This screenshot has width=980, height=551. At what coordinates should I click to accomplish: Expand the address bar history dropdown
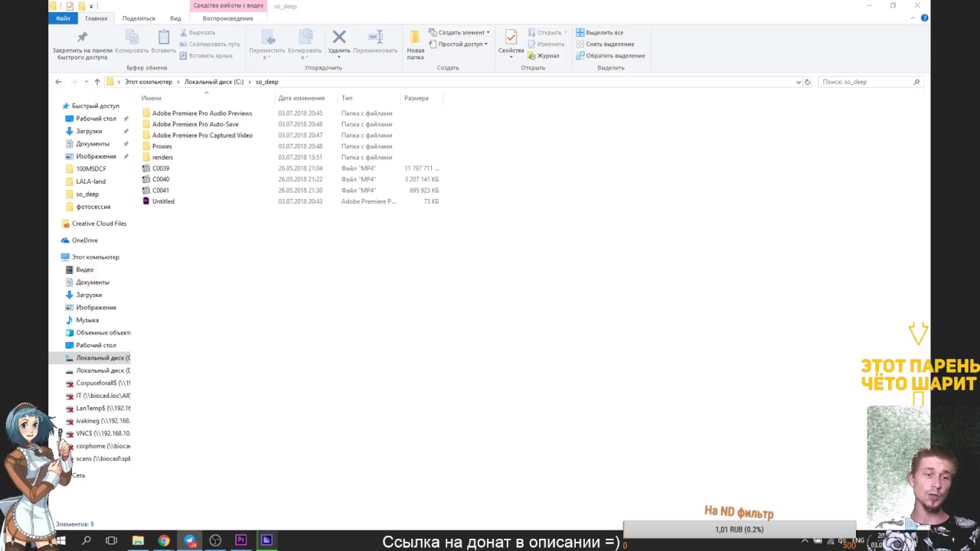click(x=799, y=82)
